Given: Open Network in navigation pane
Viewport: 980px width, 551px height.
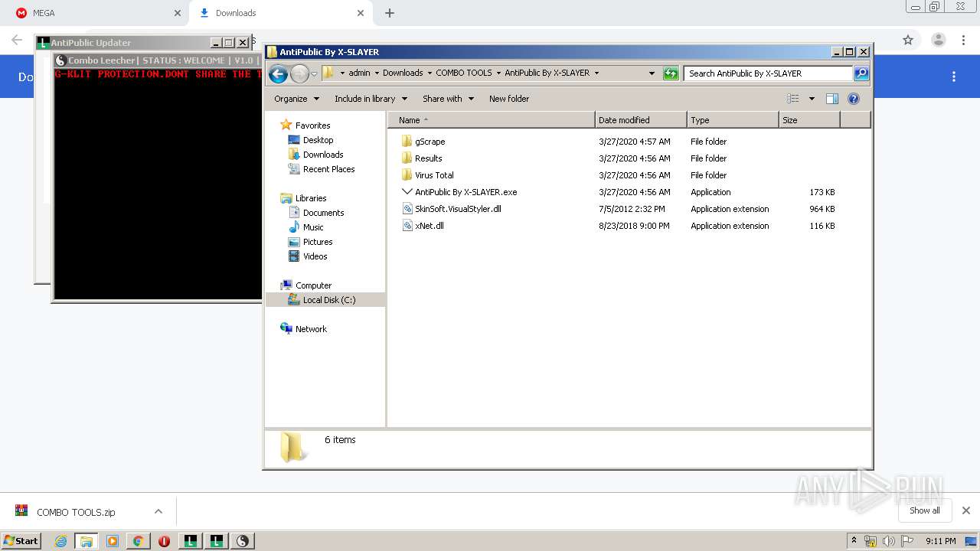Looking at the screenshot, I should tap(304, 329).
